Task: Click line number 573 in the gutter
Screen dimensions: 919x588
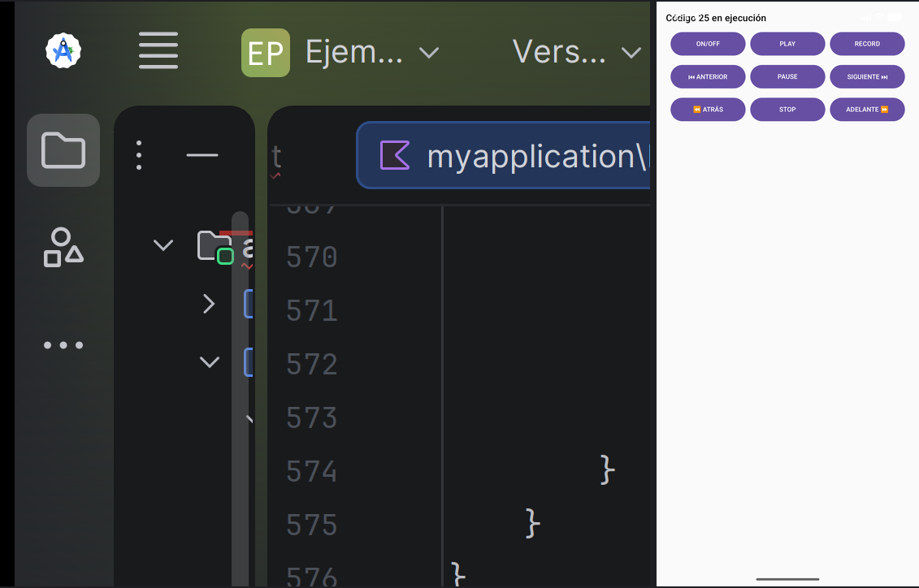Action: 312,417
